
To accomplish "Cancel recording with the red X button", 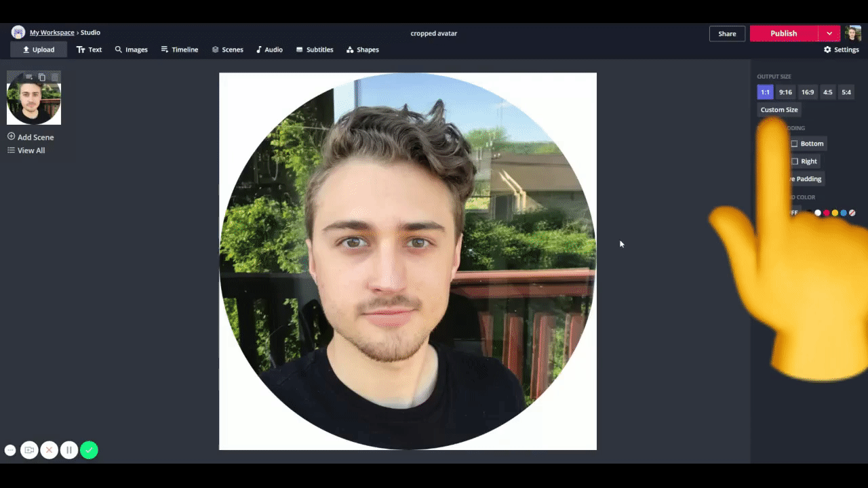I will click(49, 450).
